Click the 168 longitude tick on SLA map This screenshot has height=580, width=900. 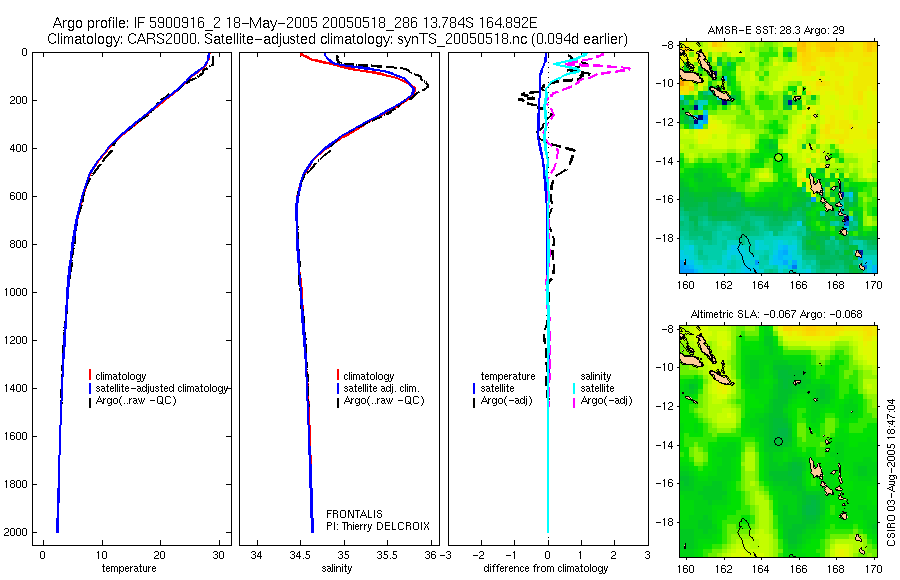pyautogui.click(x=836, y=569)
